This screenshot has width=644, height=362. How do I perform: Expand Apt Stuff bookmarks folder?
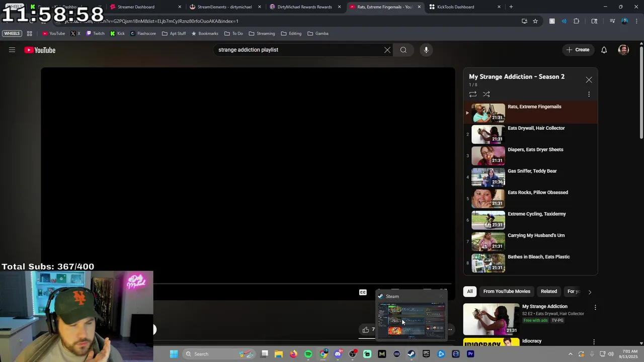174,34
